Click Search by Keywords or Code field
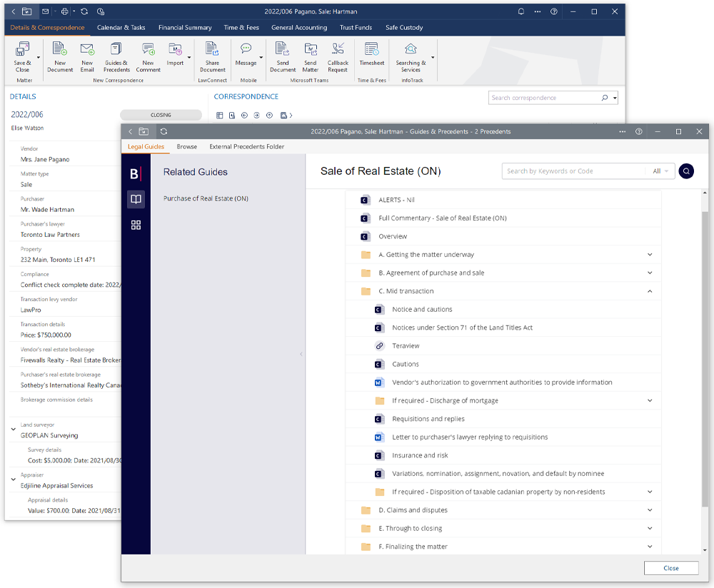This screenshot has height=588, width=714. (574, 171)
